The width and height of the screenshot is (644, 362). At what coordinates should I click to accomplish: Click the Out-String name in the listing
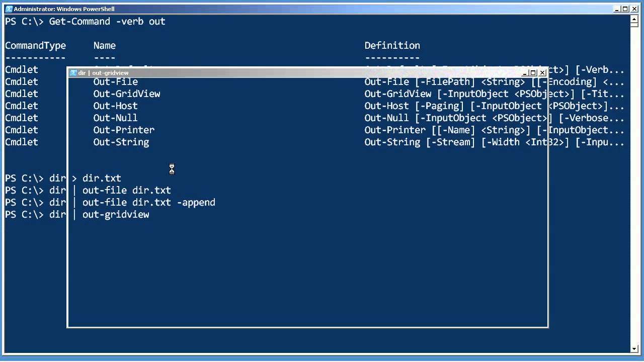[121, 142]
